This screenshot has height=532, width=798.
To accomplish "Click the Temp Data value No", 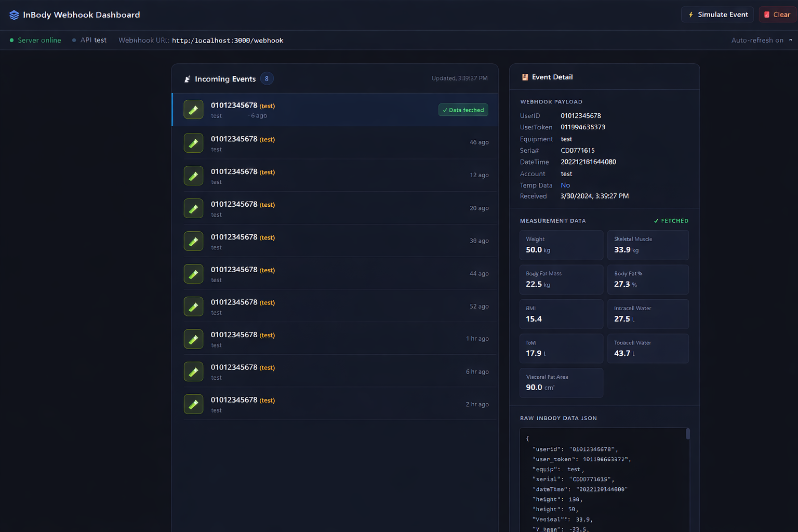I will pos(565,185).
